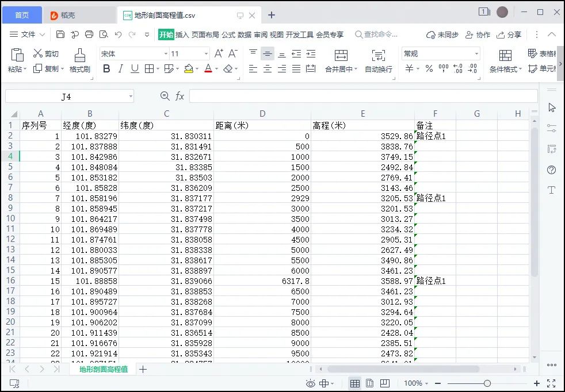Open the font size dropdown 11
Viewport: 565px width, 392px height.
206,54
